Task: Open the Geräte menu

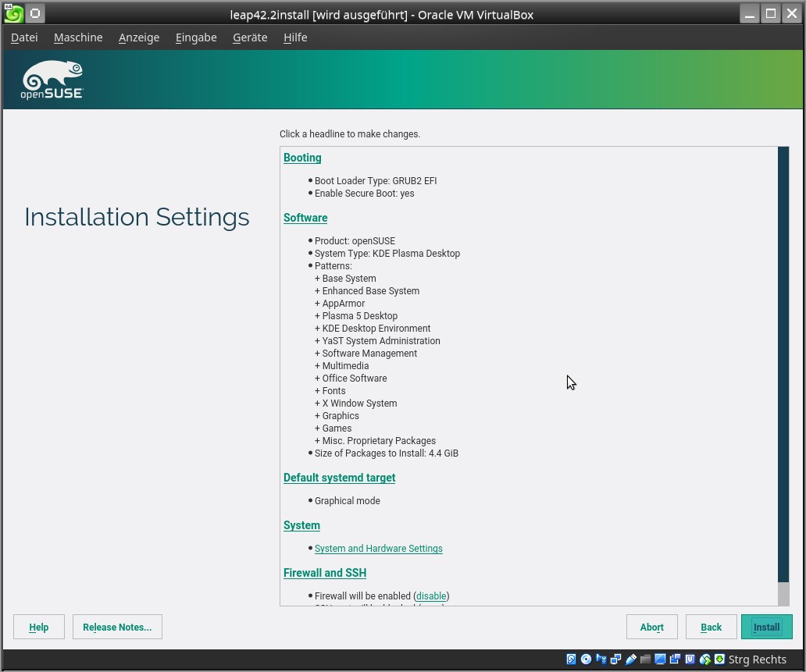Action: click(250, 37)
